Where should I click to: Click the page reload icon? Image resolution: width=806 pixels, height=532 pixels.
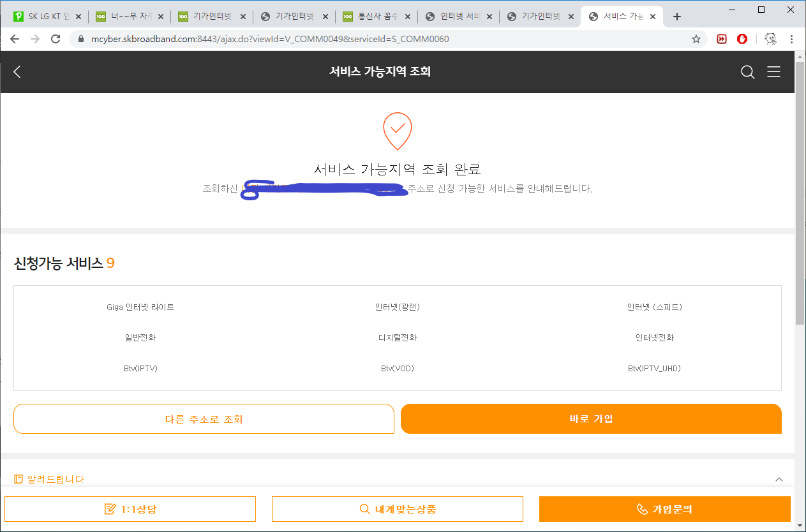(x=56, y=39)
